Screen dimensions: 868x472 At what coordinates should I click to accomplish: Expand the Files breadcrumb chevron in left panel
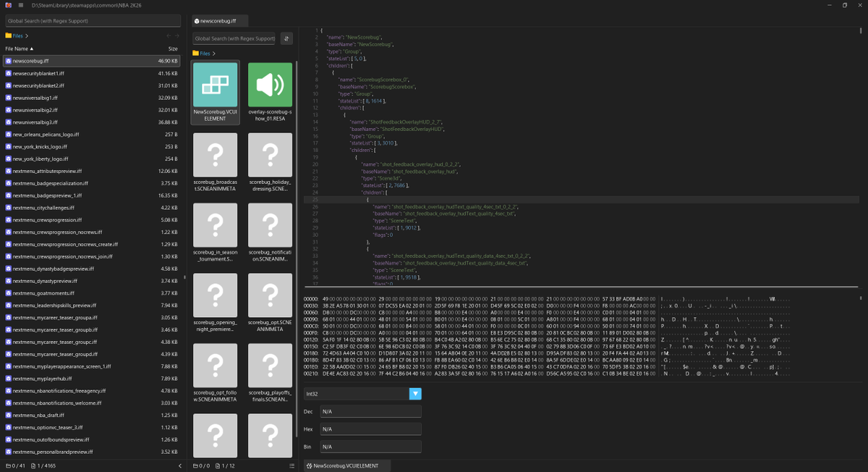(27, 35)
